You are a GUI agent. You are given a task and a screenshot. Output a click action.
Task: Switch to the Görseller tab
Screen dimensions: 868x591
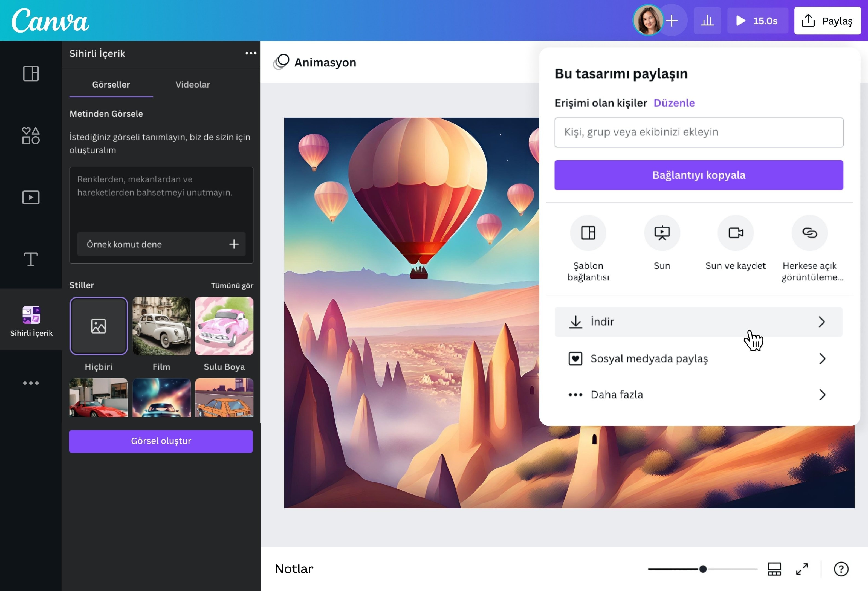[x=111, y=85]
